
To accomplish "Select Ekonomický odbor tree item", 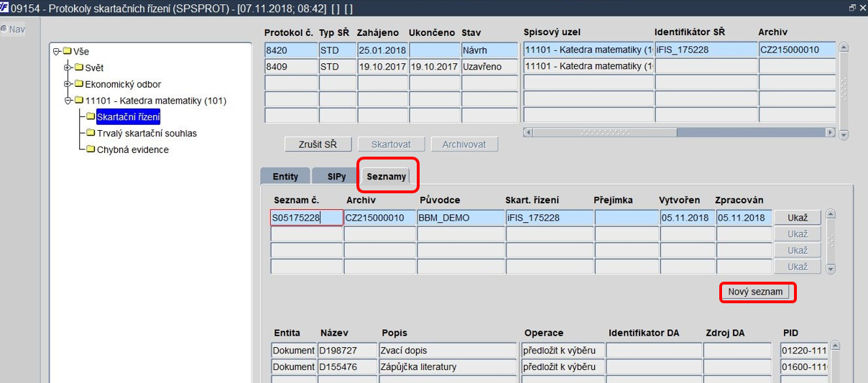I will [x=123, y=84].
